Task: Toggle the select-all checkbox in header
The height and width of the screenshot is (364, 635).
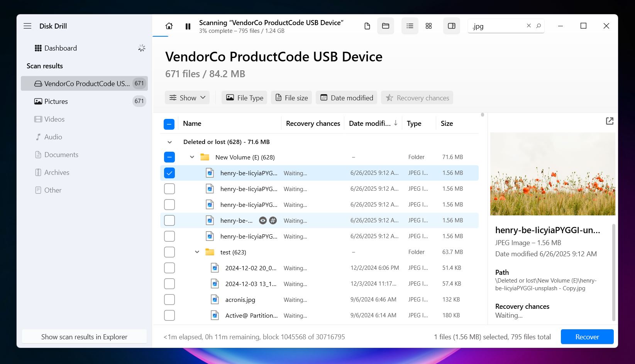Action: [169, 124]
